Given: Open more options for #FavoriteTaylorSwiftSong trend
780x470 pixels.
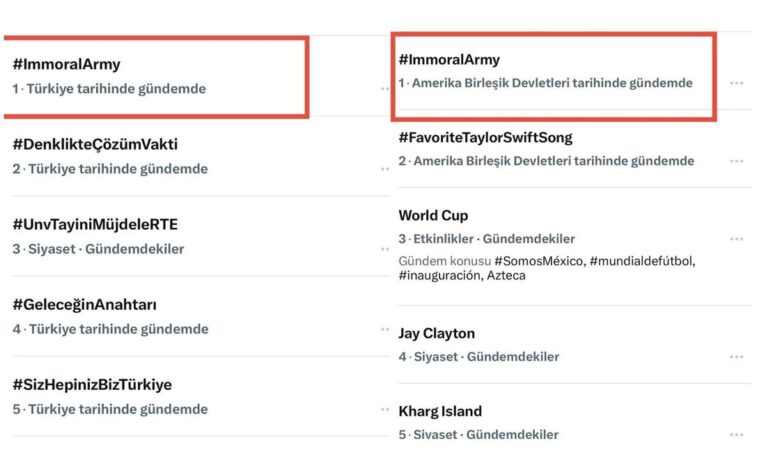Looking at the screenshot, I should pos(736,161).
